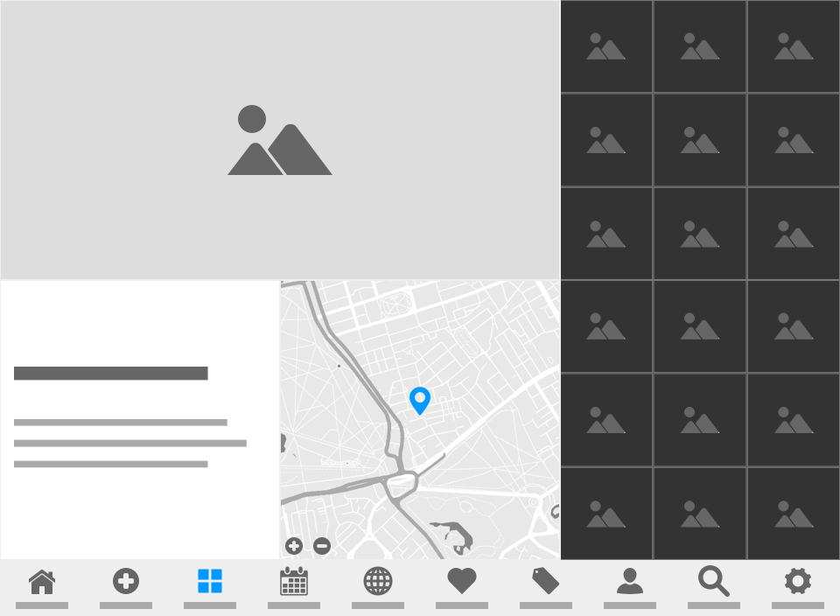Zoom out on the map
Screen dimensions: 840x616
tap(321, 545)
